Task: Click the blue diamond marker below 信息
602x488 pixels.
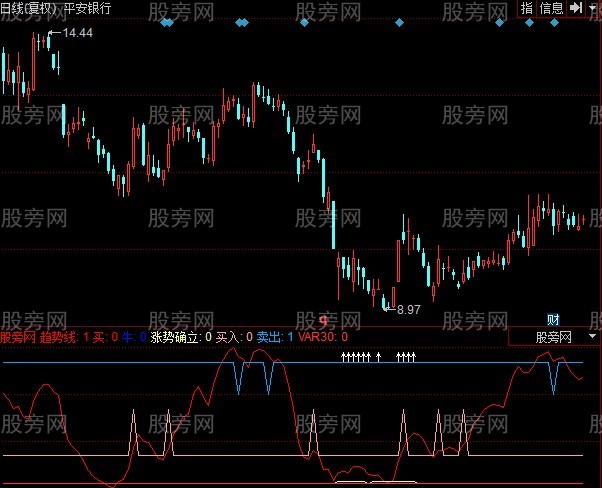Action: click(554, 22)
